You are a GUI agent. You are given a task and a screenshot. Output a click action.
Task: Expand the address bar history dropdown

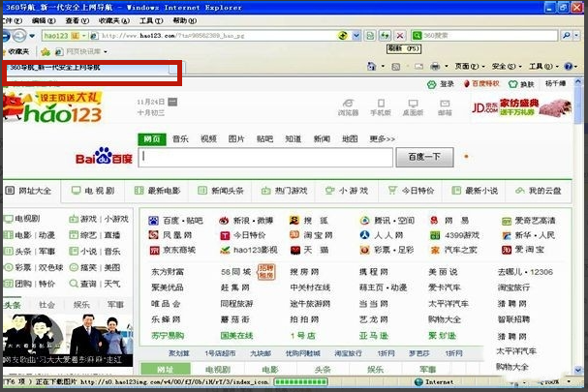[356, 36]
